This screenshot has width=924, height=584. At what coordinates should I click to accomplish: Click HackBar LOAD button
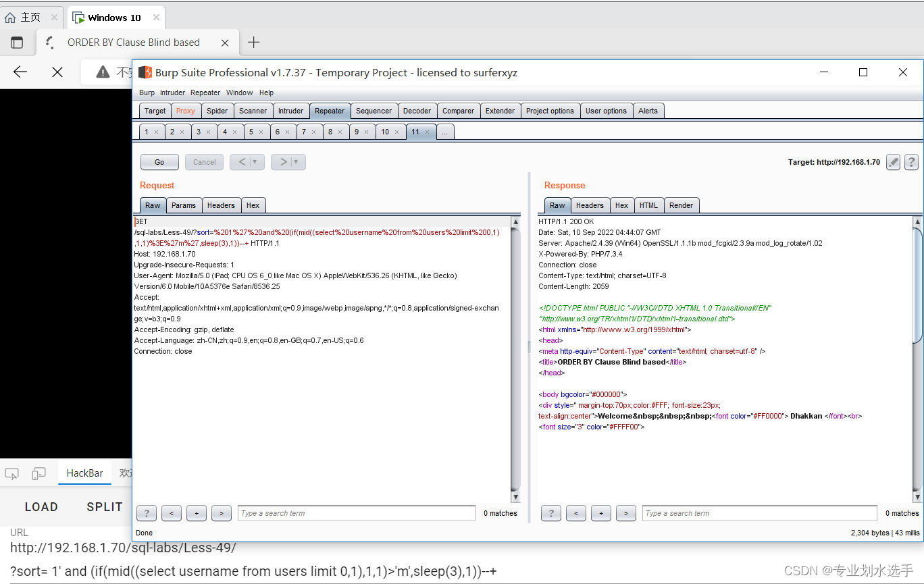(41, 507)
